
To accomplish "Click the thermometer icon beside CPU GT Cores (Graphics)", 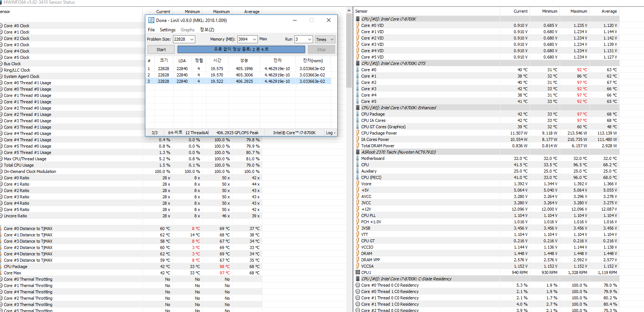I will 358,127.
